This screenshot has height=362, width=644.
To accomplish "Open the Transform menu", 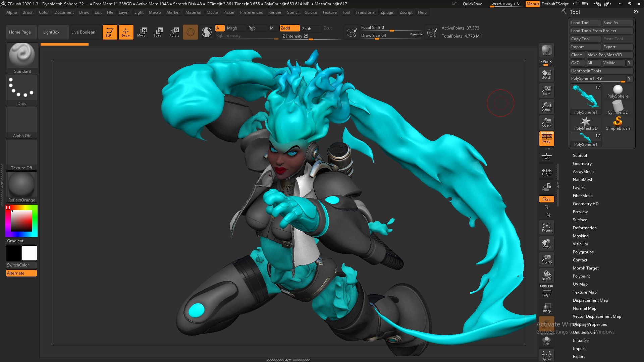I will 365,12.
